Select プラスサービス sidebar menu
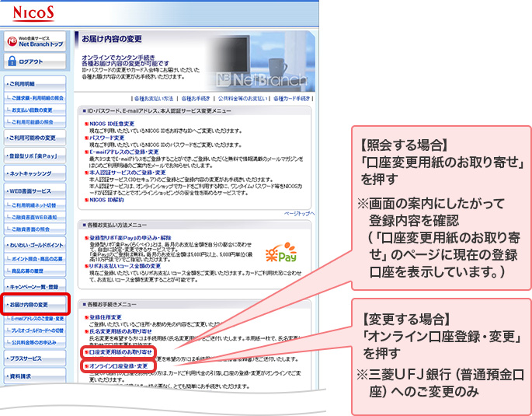 click(35, 358)
